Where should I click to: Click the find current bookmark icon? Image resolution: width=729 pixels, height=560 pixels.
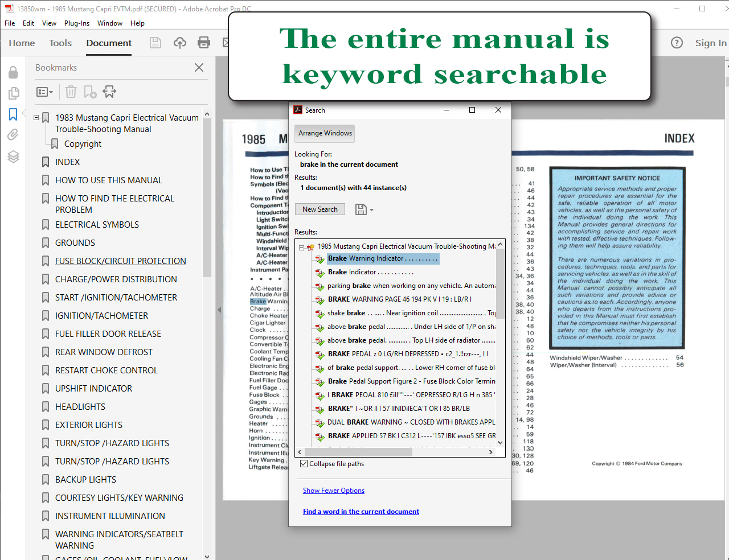pos(109,92)
